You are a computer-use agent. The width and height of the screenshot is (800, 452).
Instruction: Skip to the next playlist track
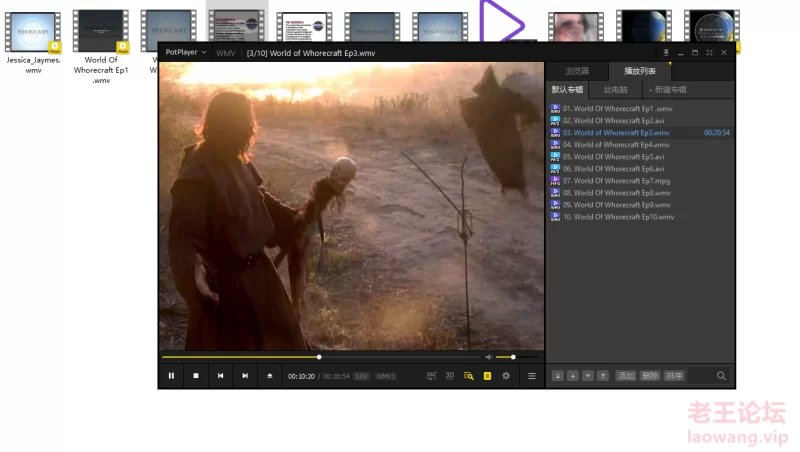click(x=245, y=376)
